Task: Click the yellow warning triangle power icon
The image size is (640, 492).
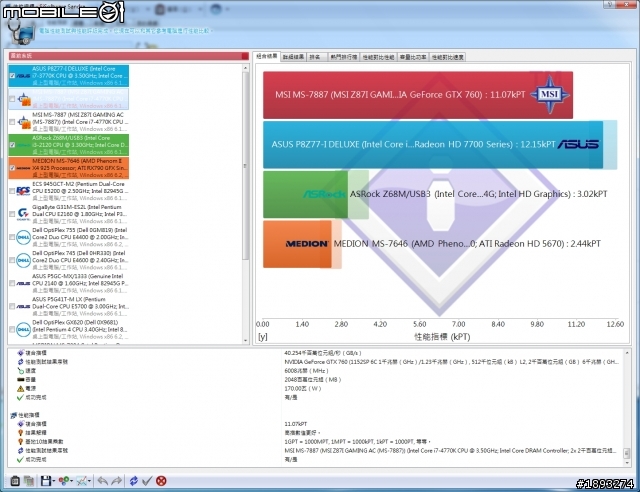Action: point(20,388)
